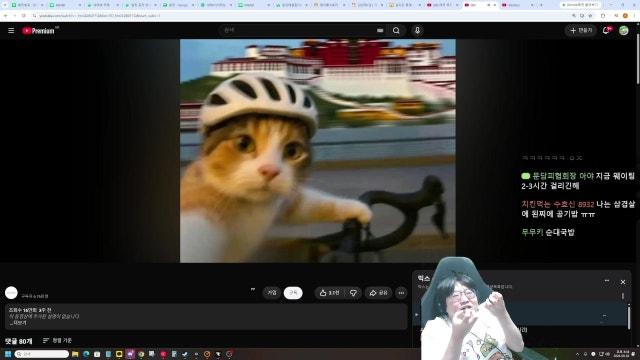This screenshot has width=640, height=360.
Task: Open the notifications bell
Action: tap(606, 31)
